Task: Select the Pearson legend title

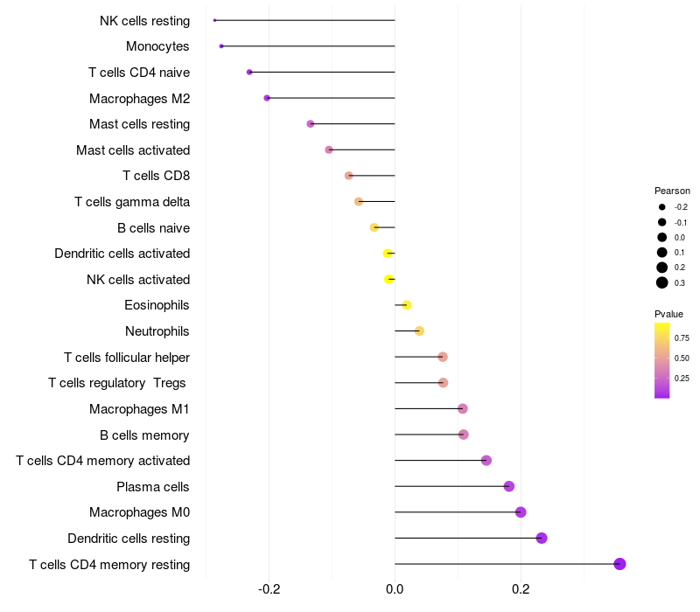Action: coord(672,191)
